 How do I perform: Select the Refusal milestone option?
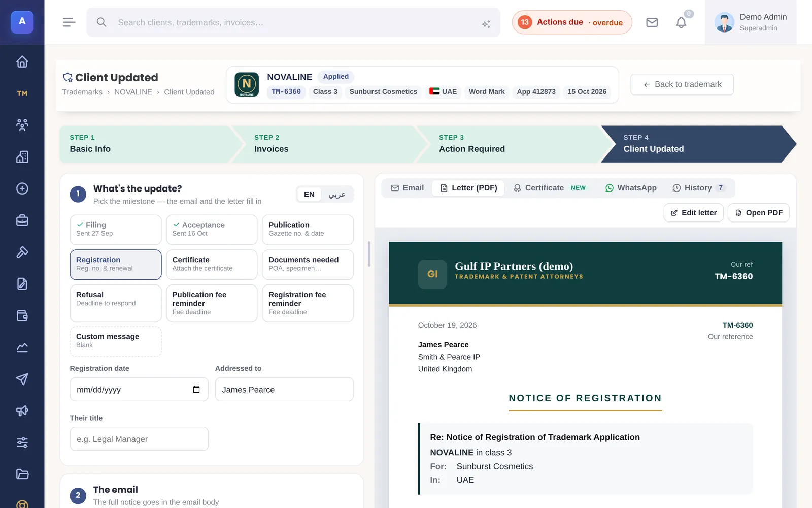point(116,303)
